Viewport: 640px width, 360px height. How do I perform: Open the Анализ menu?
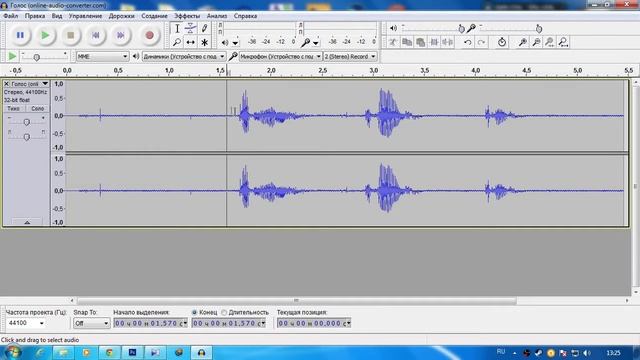(217, 16)
